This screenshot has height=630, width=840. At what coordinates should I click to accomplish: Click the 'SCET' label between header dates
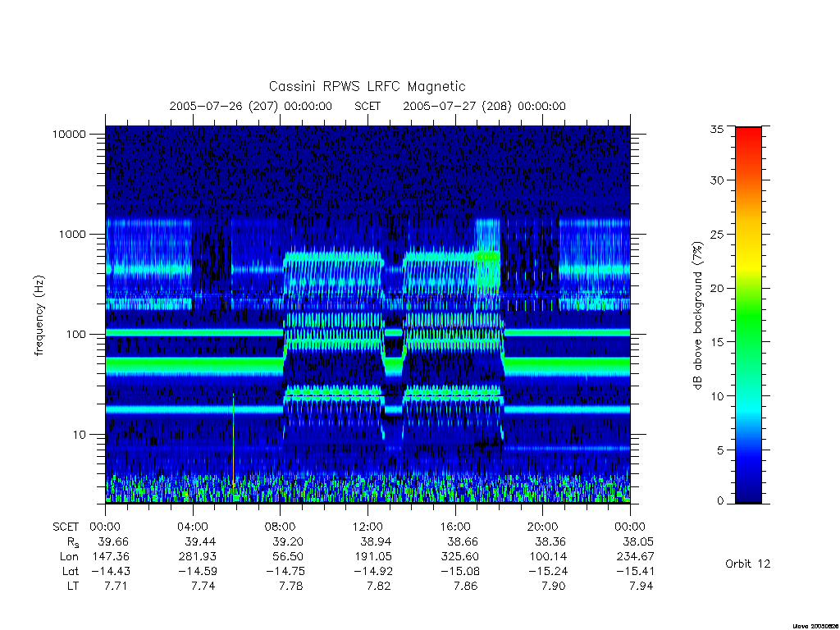(367, 106)
